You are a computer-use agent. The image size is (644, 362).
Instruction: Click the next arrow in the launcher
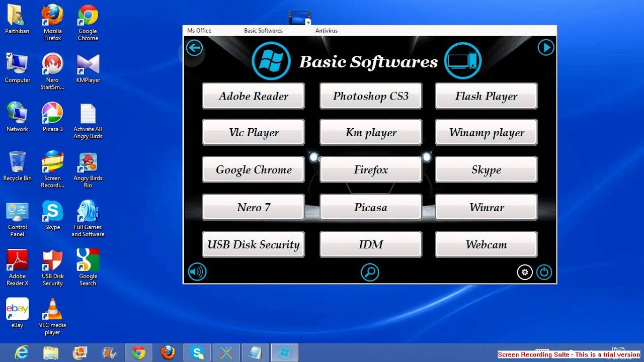(x=546, y=48)
